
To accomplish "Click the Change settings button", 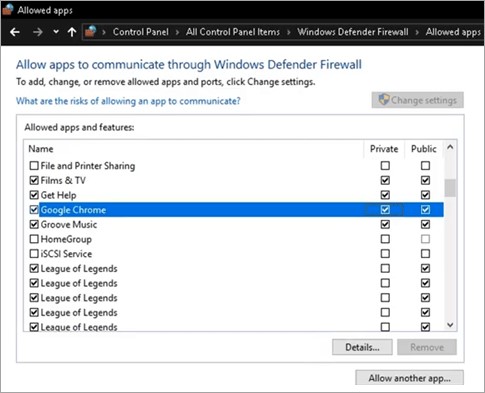I will click(417, 100).
